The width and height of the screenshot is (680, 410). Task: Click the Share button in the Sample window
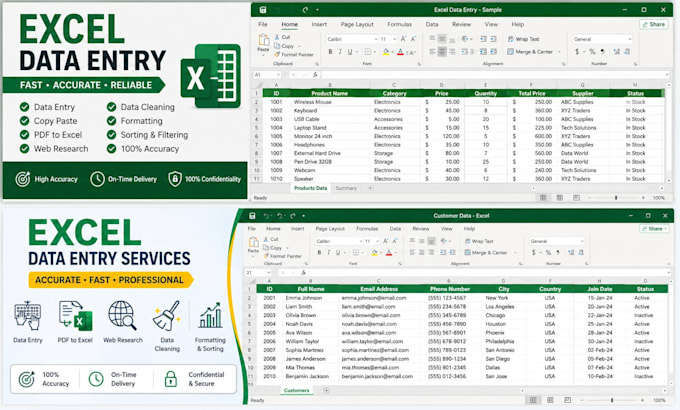(x=654, y=24)
